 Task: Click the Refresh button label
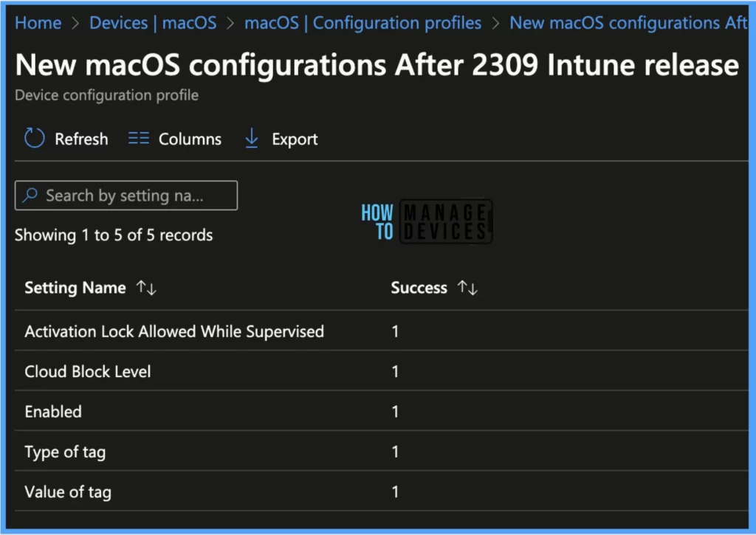(81, 139)
